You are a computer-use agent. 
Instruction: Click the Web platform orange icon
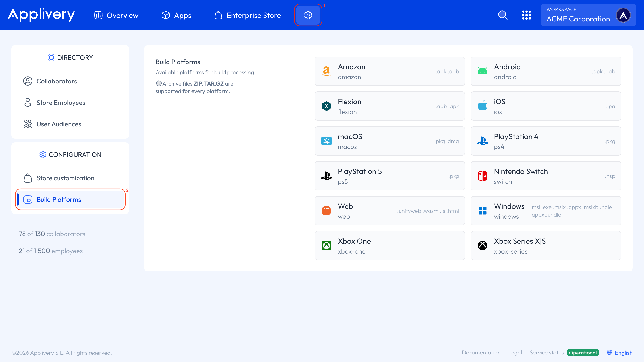click(x=326, y=211)
